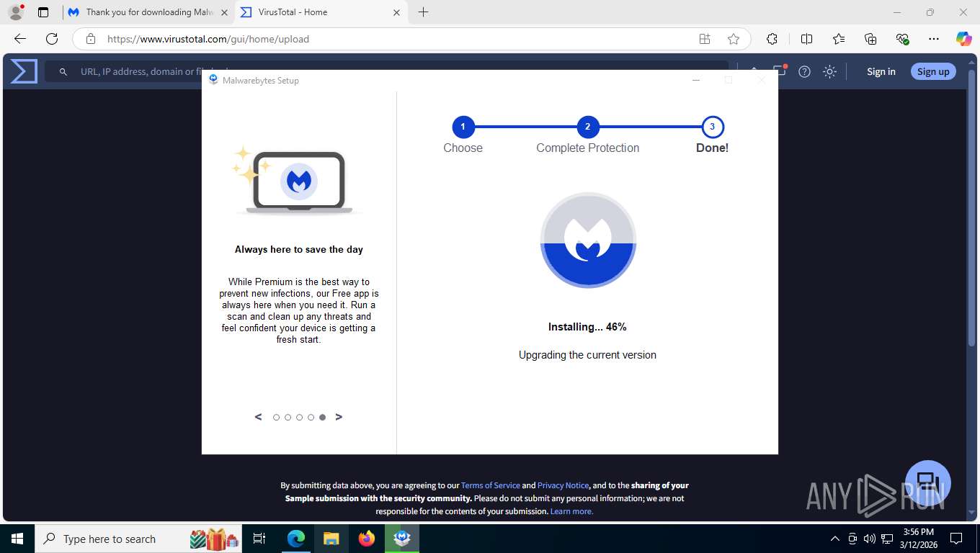Click the VirusTotal Sign up button
980x553 pixels.
(x=933, y=71)
